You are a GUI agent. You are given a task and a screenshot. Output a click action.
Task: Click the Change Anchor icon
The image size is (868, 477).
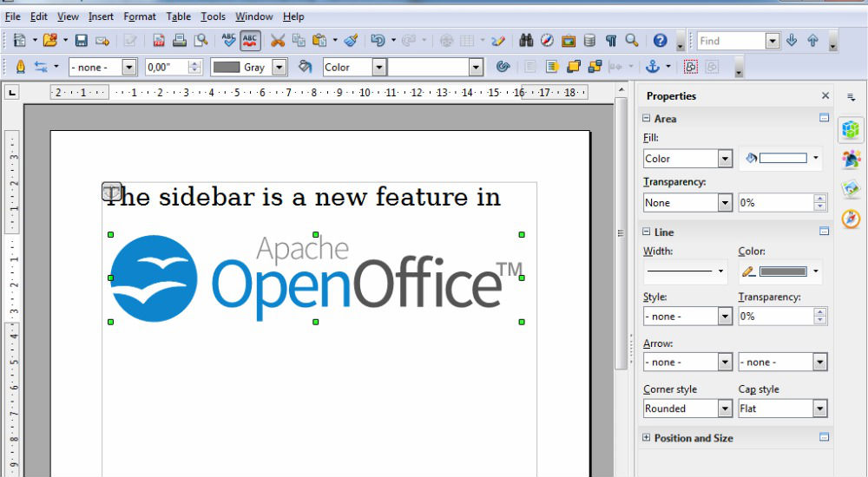pyautogui.click(x=654, y=67)
